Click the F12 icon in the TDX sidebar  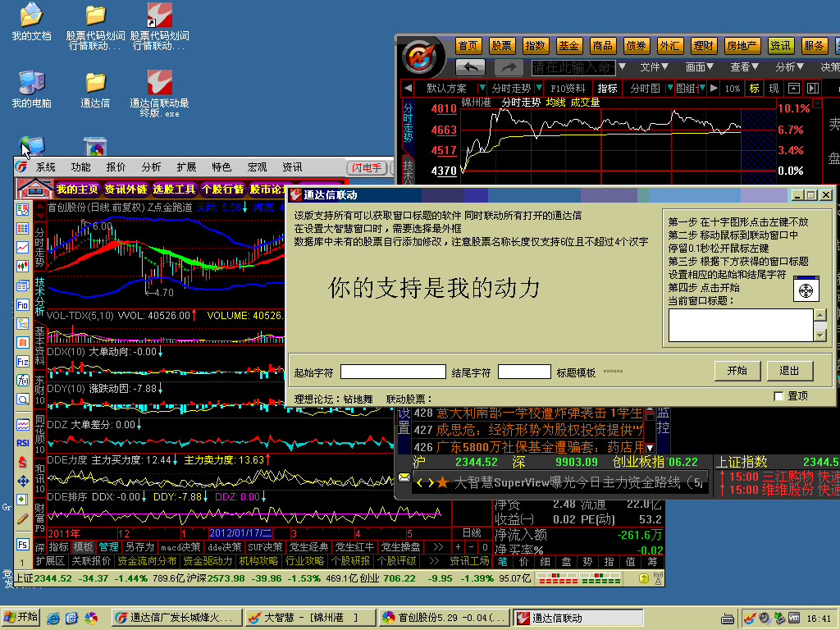click(22, 362)
